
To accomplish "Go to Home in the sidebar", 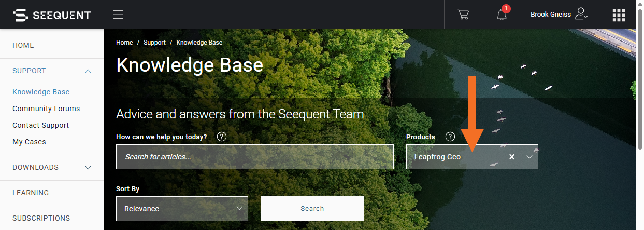I will pyautogui.click(x=23, y=45).
